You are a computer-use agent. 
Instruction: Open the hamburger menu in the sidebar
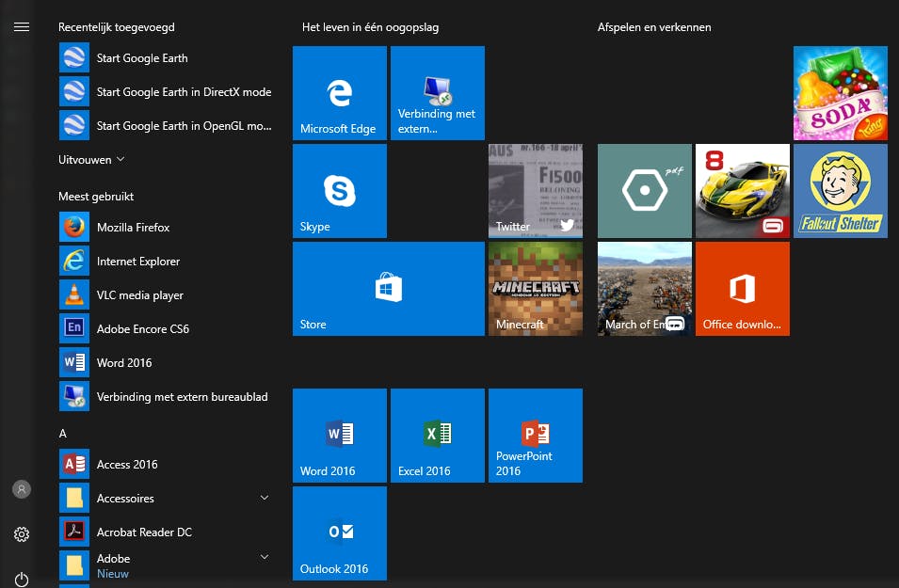pyautogui.click(x=21, y=26)
